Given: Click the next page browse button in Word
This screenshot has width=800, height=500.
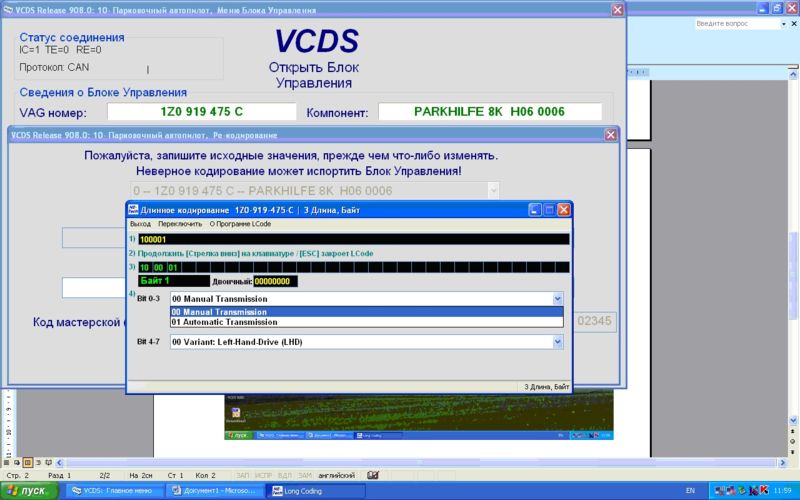Looking at the screenshot, I should tap(793, 452).
